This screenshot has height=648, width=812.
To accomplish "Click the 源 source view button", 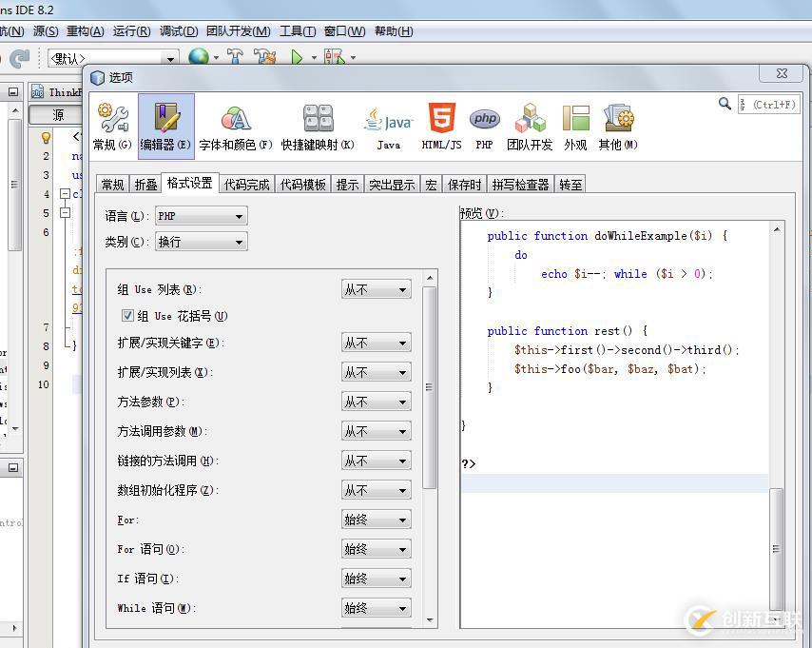I will [x=58, y=115].
